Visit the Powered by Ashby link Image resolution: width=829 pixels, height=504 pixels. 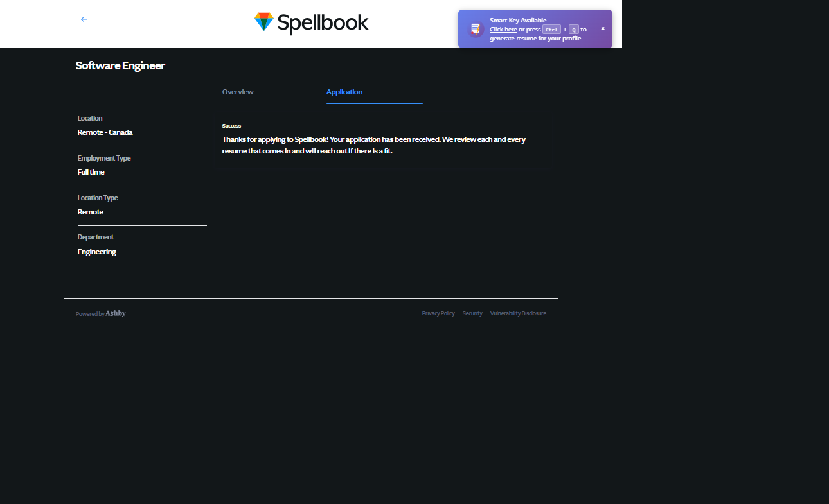[x=101, y=313]
